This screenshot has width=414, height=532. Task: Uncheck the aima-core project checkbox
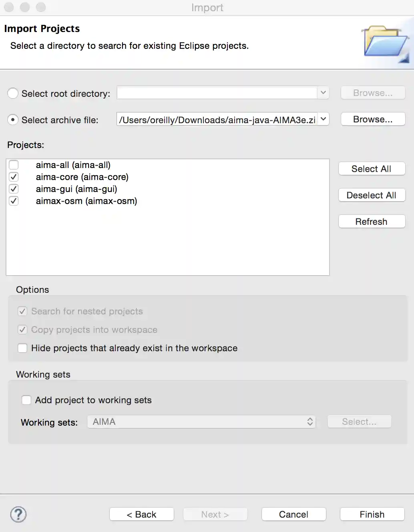pyautogui.click(x=14, y=177)
